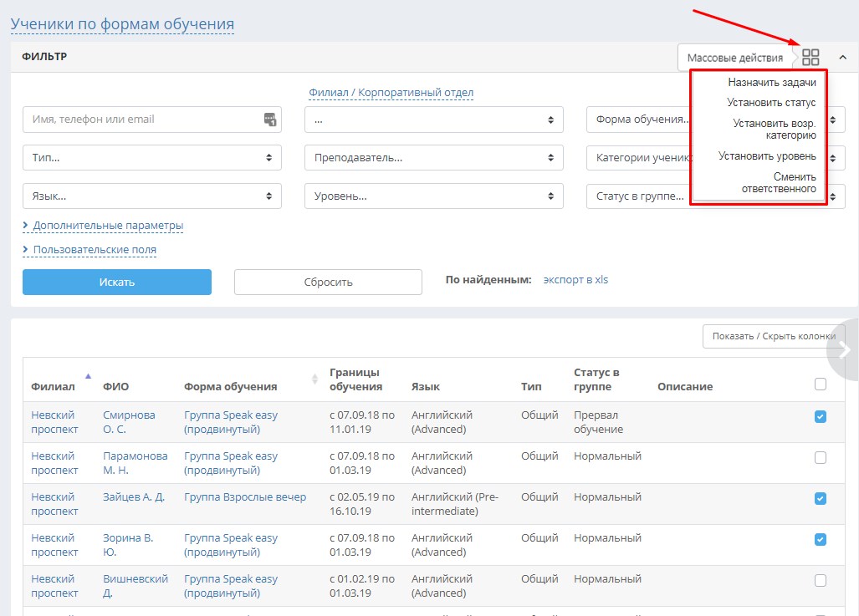
Task: Open student Вишневский Д. link
Action: click(135, 586)
